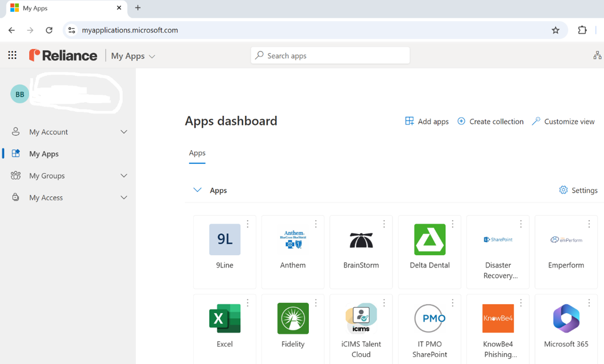
Task: Reload the page in the browser
Action: pos(49,30)
